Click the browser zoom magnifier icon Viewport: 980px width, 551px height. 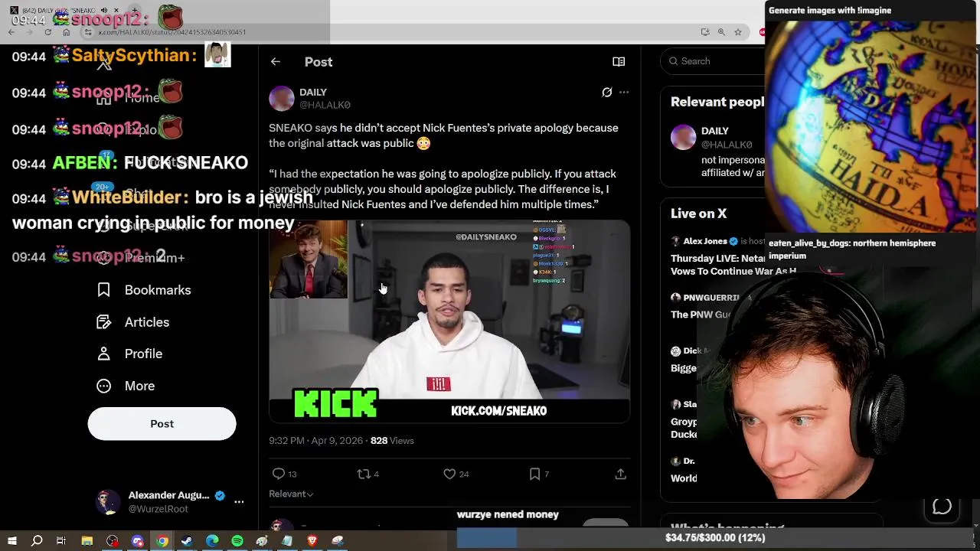[721, 32]
